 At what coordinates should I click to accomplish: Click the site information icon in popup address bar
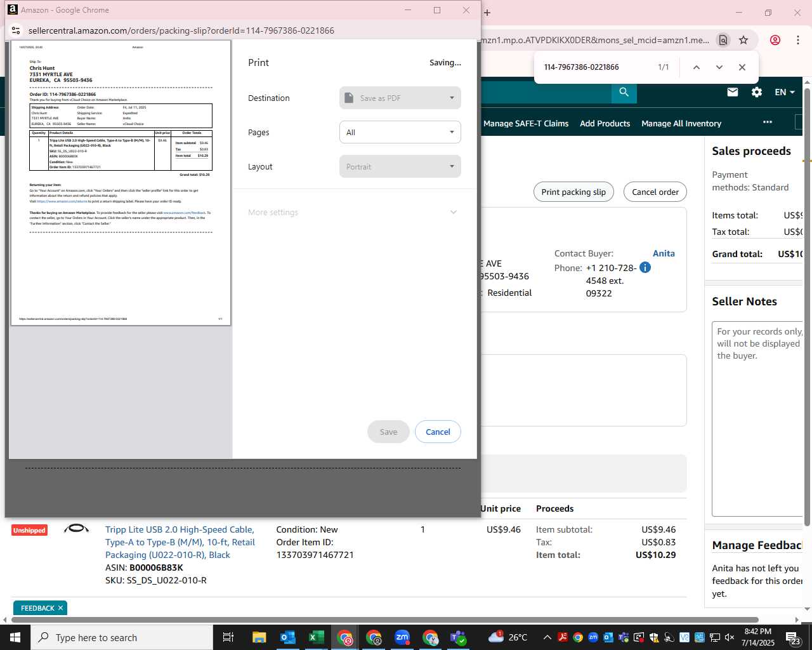pyautogui.click(x=16, y=30)
